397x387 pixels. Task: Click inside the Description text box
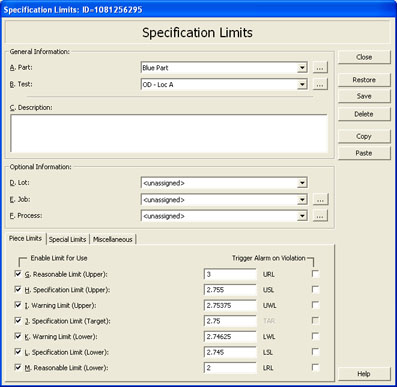[169, 133]
